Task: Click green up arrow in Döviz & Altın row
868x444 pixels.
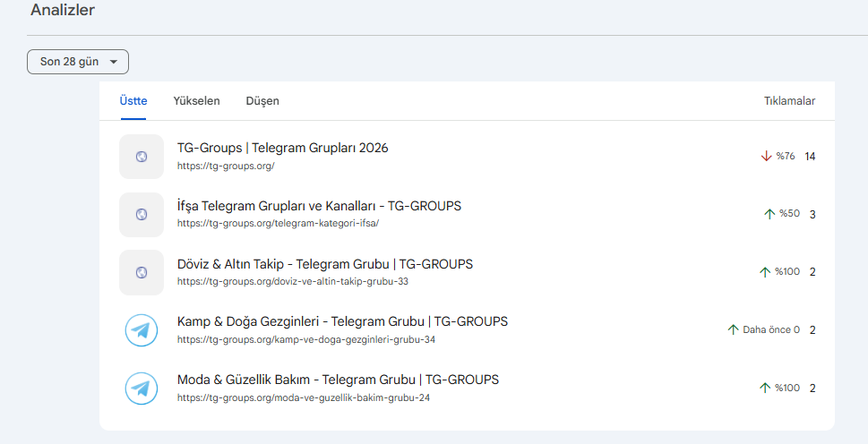Action: (765, 272)
